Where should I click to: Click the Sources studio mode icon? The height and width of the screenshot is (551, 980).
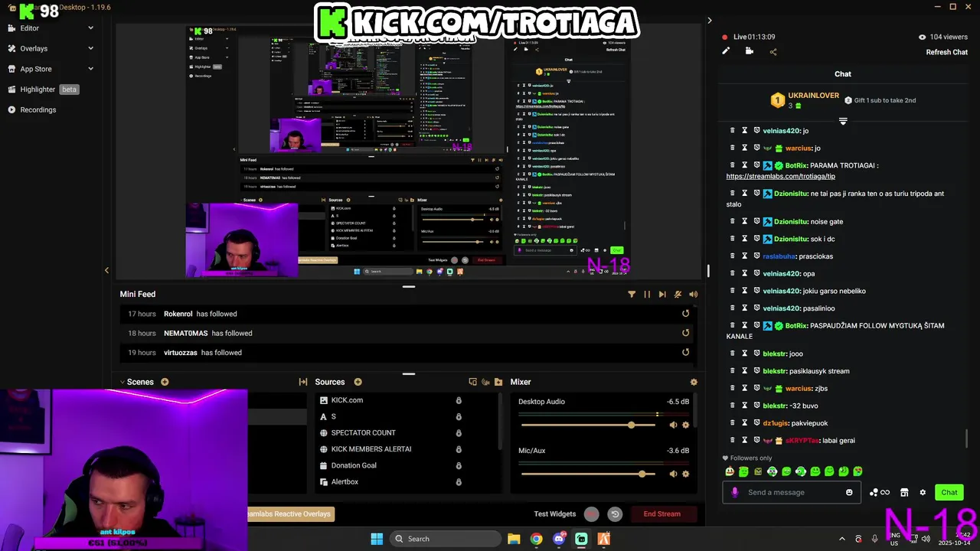coord(472,382)
